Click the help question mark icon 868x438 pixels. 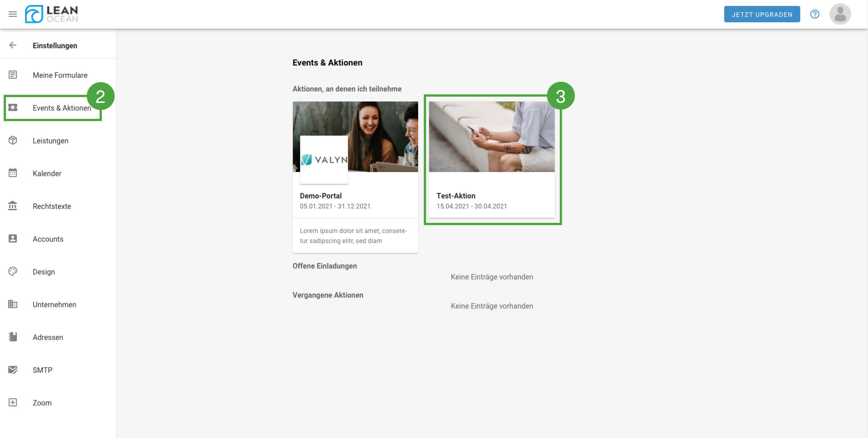tap(814, 14)
